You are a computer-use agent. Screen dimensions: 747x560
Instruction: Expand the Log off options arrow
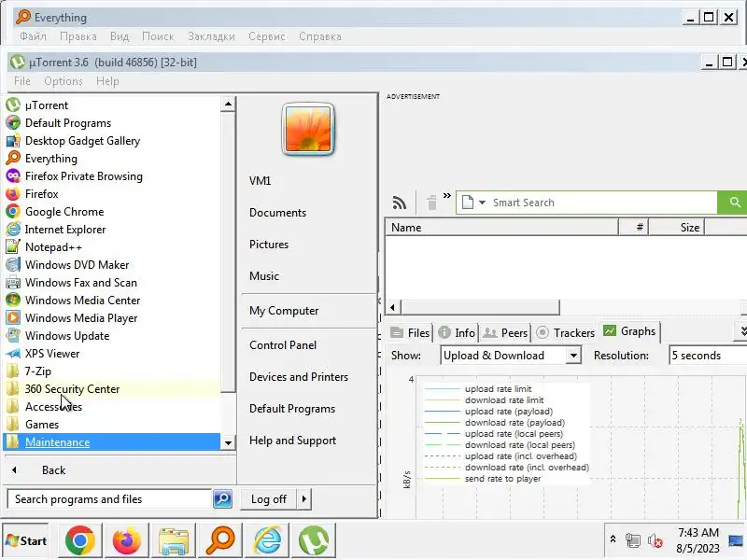pos(304,499)
